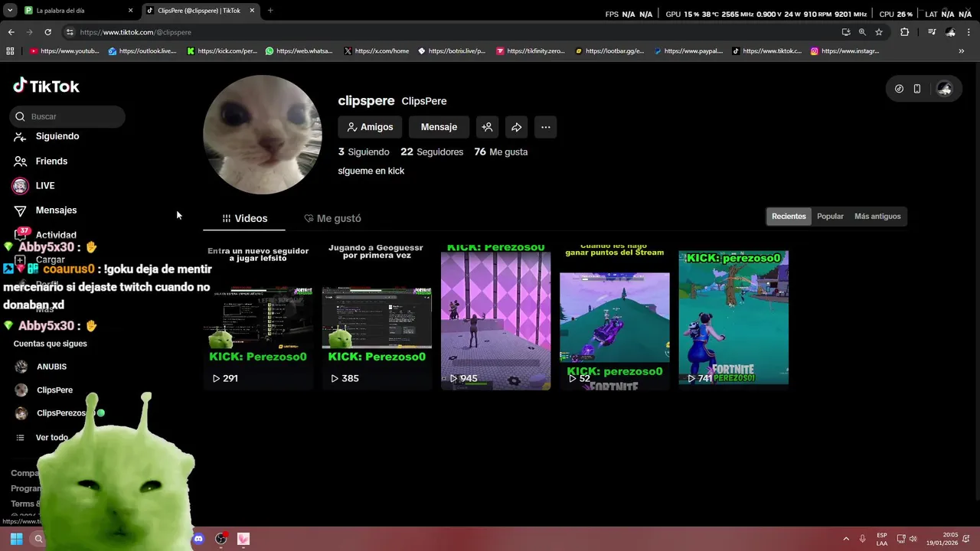Click the get-app phone icon
The image size is (980, 551).
pyautogui.click(x=917, y=89)
